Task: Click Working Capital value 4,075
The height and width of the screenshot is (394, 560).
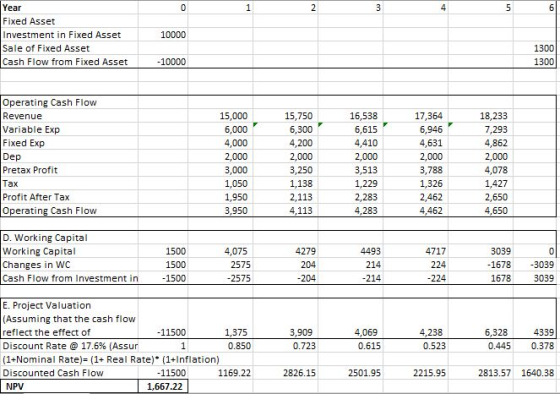Action: [x=236, y=251]
